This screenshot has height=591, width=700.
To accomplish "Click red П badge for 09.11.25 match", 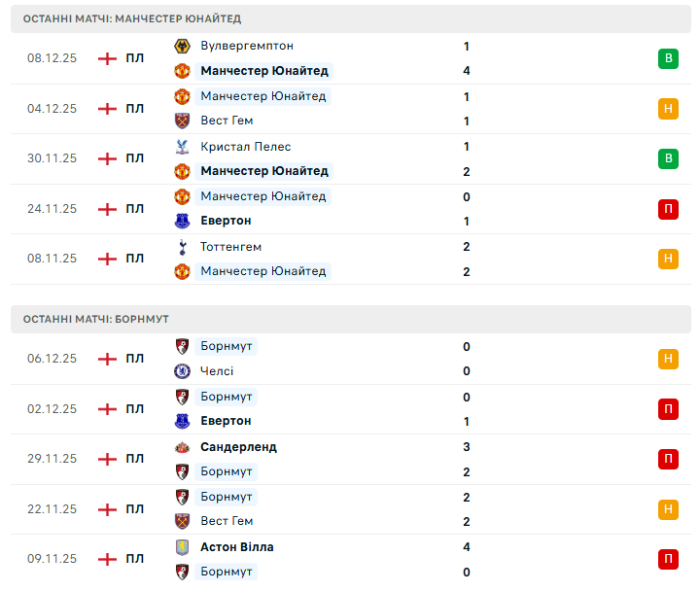I will tap(668, 559).
